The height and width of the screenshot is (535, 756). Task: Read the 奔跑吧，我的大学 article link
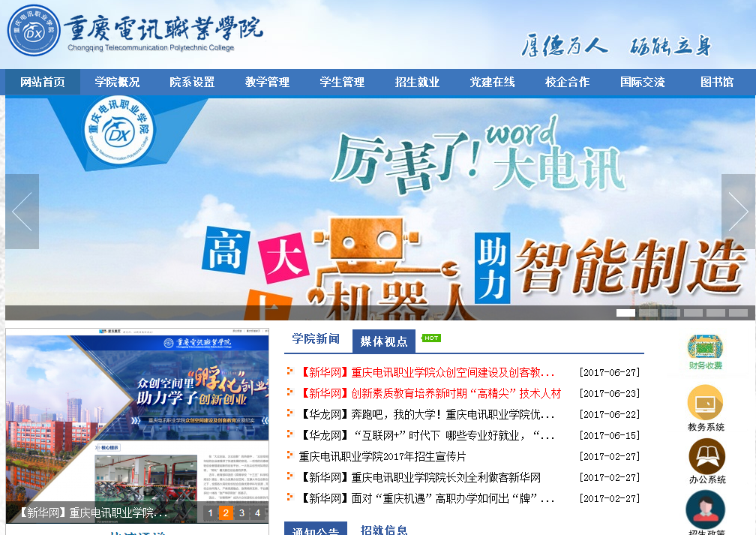click(427, 414)
